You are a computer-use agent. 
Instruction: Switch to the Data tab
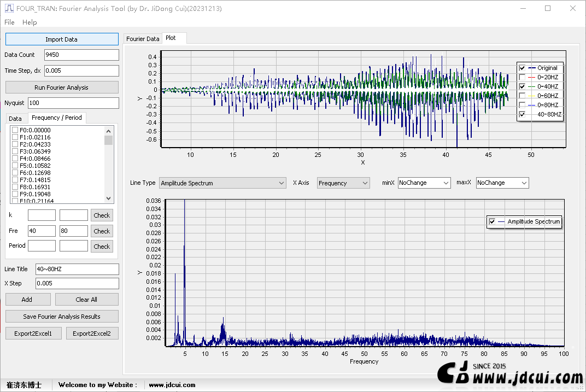15,119
